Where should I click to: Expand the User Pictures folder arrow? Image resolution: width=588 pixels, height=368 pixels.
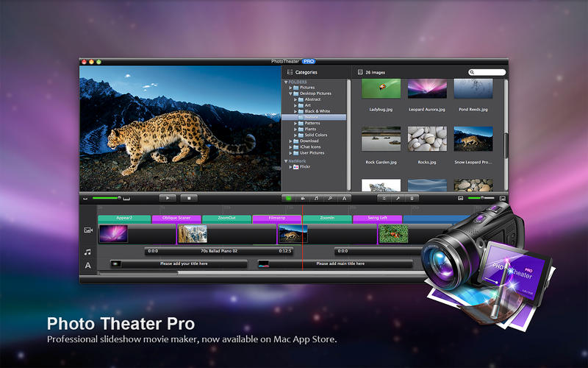coord(290,153)
